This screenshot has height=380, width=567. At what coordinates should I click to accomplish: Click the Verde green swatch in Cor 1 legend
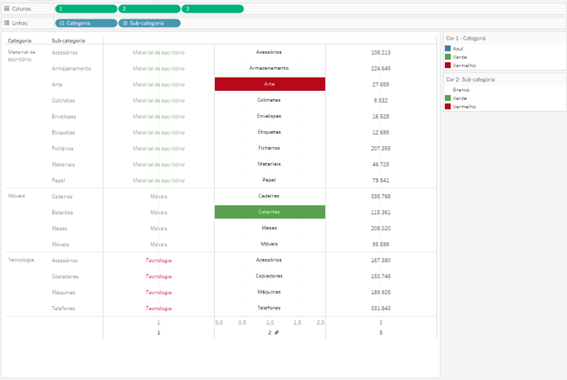pos(448,57)
